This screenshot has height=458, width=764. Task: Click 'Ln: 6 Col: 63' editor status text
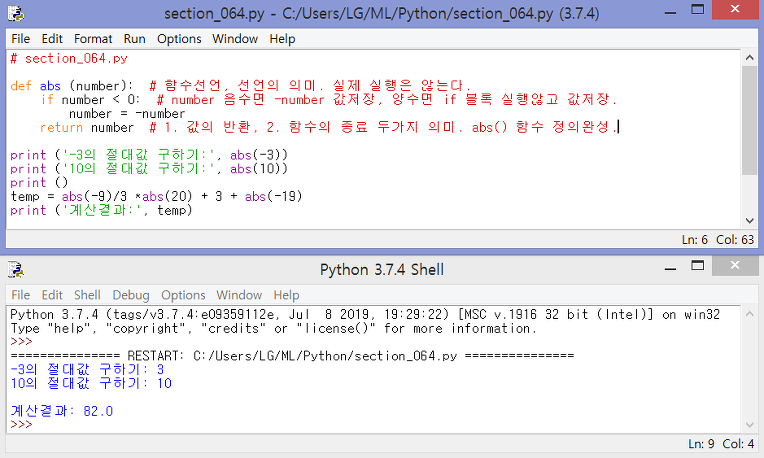click(x=718, y=240)
